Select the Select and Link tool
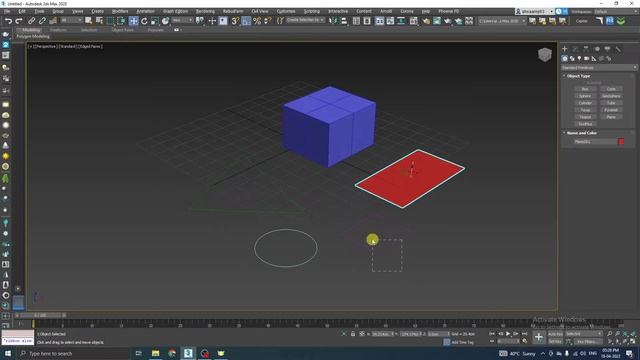 click(x=31, y=21)
